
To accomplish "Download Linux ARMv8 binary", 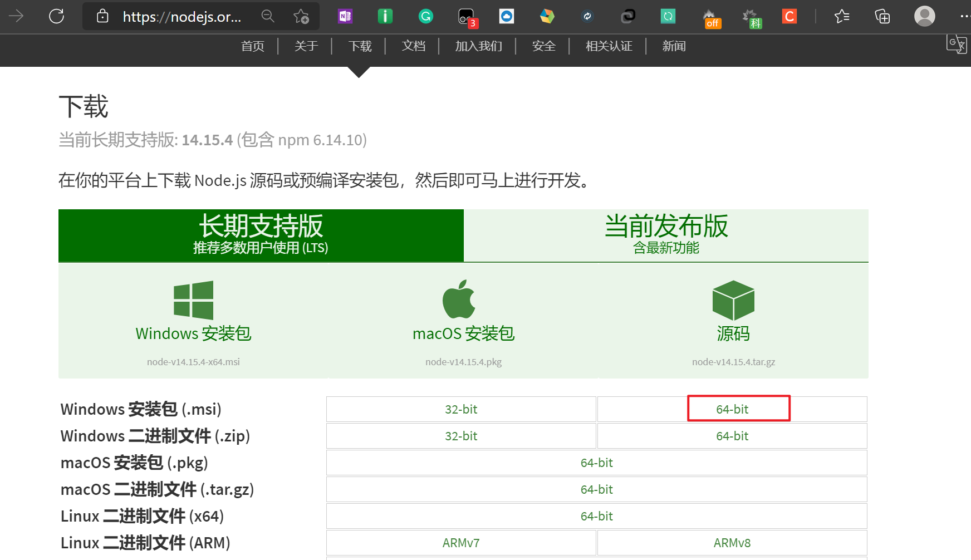I will coord(732,543).
